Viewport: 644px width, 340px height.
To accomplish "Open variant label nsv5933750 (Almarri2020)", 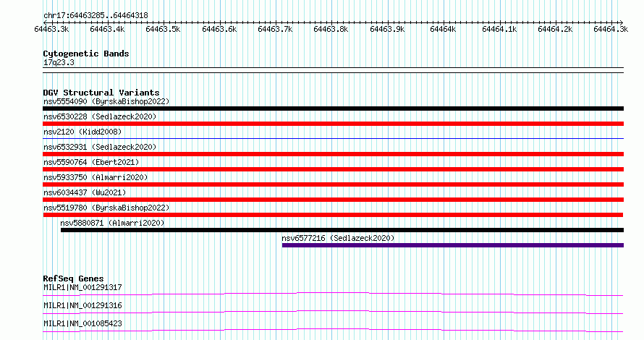I will point(96,177).
